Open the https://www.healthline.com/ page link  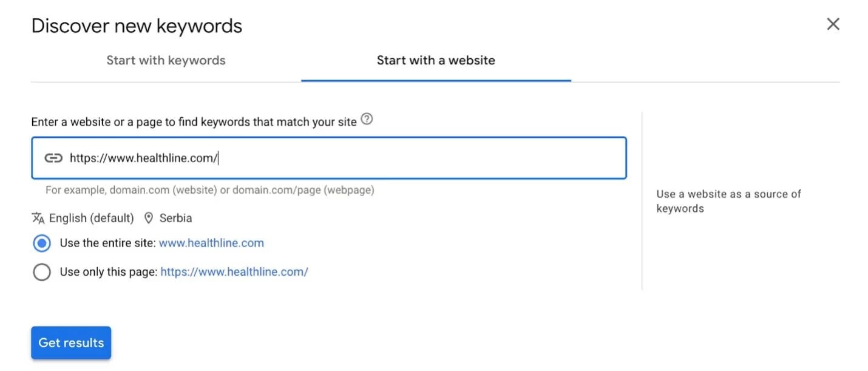[234, 272]
